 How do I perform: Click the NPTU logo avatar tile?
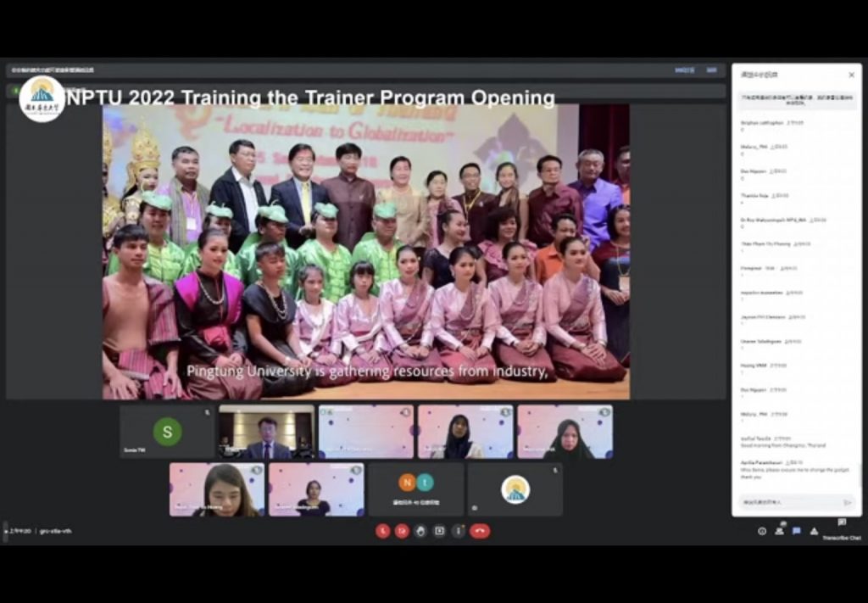point(515,489)
